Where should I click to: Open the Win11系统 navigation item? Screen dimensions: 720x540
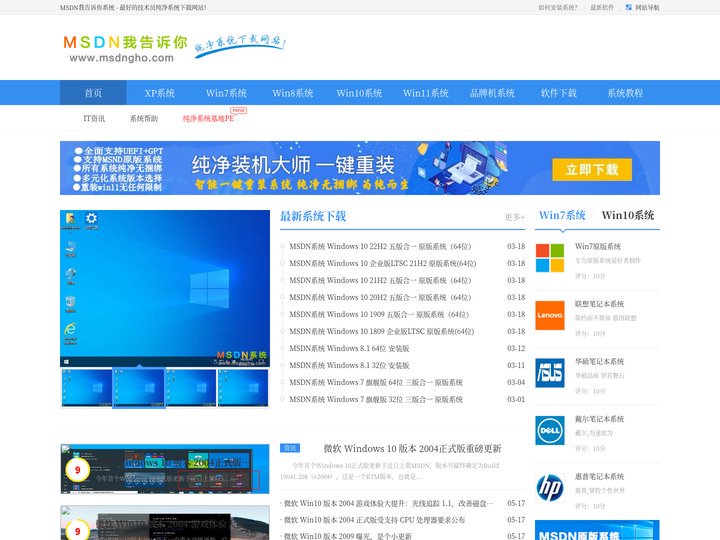point(426,93)
